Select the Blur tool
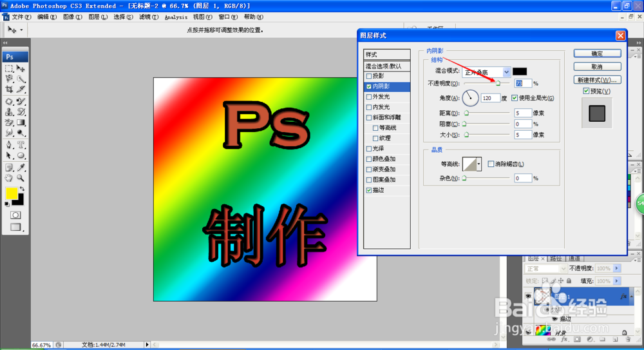Screen dimensions: 644x350 9,133
